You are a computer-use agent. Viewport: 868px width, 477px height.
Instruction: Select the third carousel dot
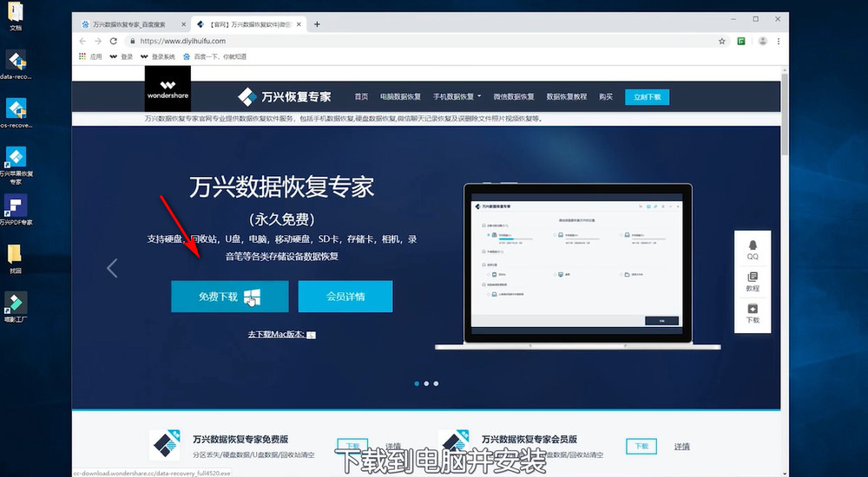[x=437, y=383]
